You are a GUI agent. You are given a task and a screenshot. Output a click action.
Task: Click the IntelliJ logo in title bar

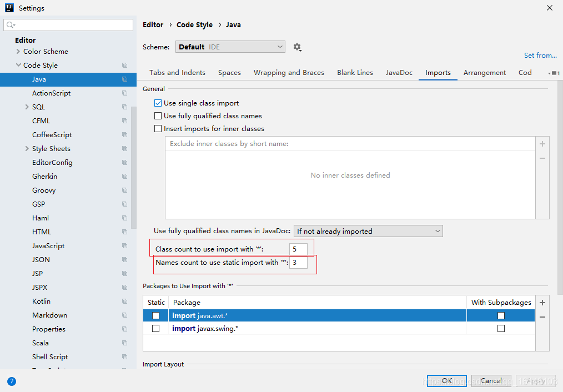click(x=9, y=8)
